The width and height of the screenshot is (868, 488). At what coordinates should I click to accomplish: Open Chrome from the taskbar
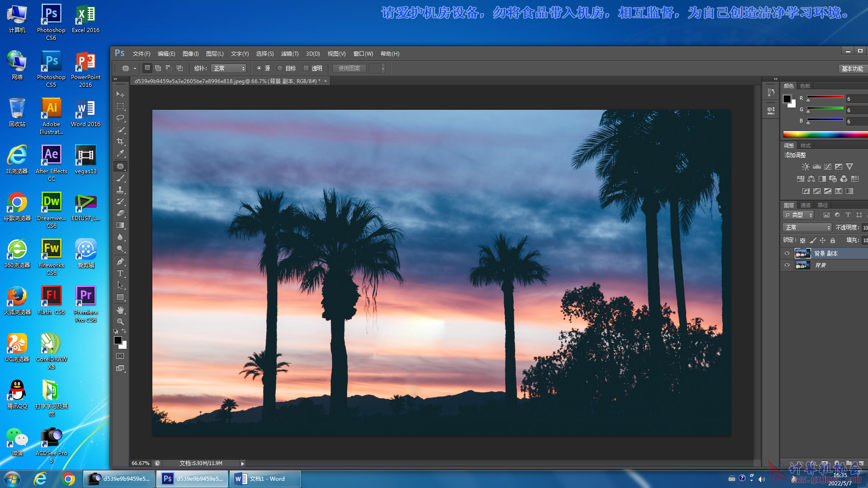[68, 479]
